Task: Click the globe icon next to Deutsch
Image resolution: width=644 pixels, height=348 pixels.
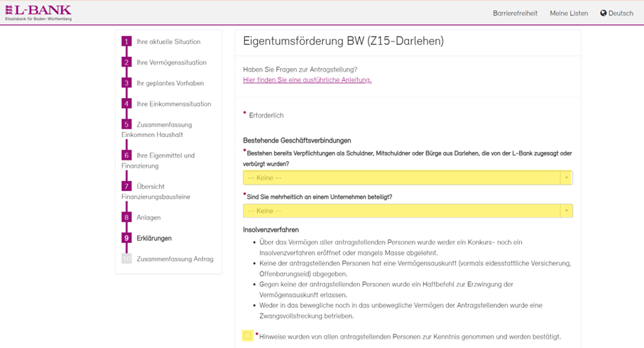Action: click(x=604, y=13)
